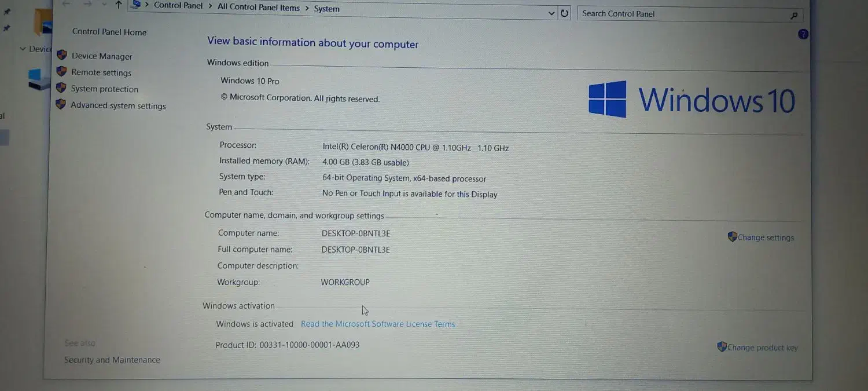Click the shield icon beside Device Manager

pos(62,56)
